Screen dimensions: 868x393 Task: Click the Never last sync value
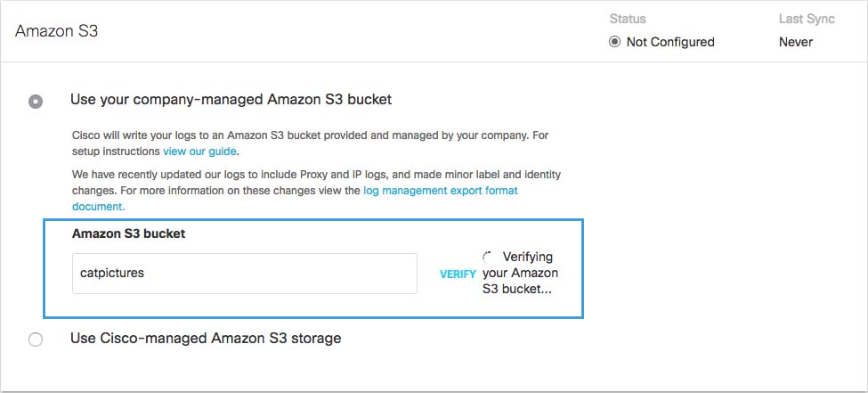796,42
